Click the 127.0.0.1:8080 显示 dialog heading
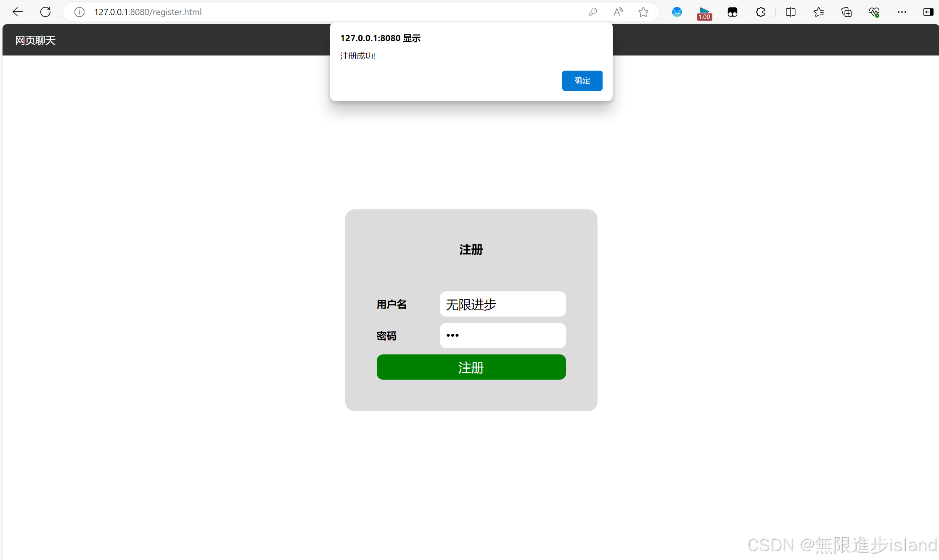The width and height of the screenshot is (939, 560). click(x=380, y=38)
